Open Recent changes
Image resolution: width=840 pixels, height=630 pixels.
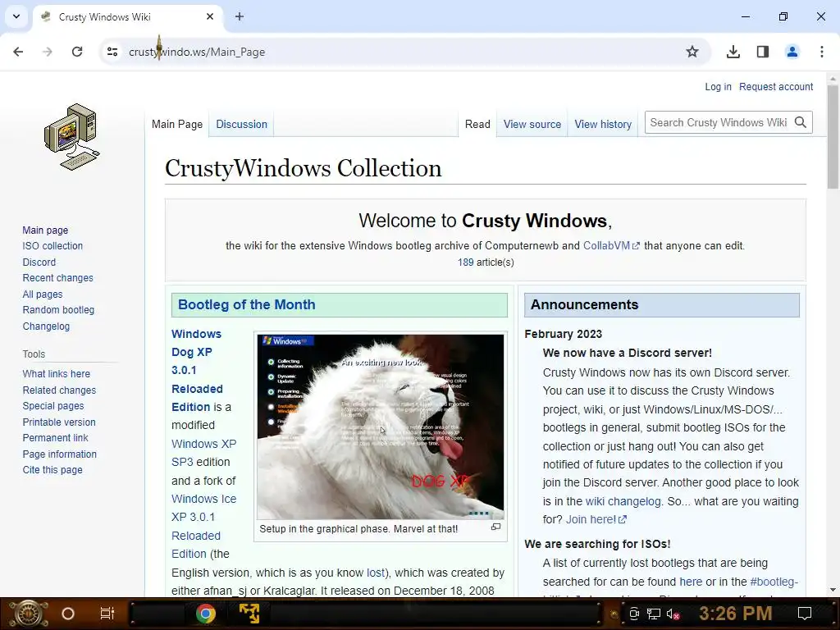pyautogui.click(x=58, y=278)
